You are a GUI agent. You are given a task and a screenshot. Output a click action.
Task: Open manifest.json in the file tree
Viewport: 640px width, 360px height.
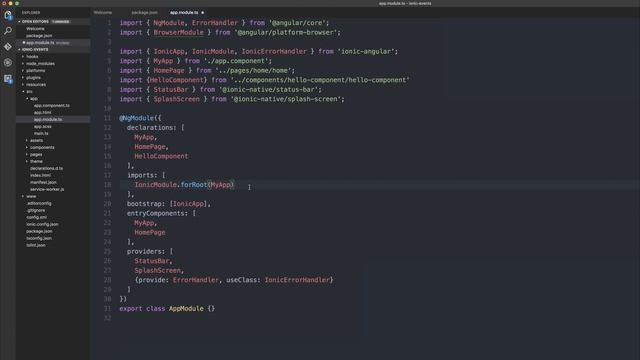pos(43,182)
